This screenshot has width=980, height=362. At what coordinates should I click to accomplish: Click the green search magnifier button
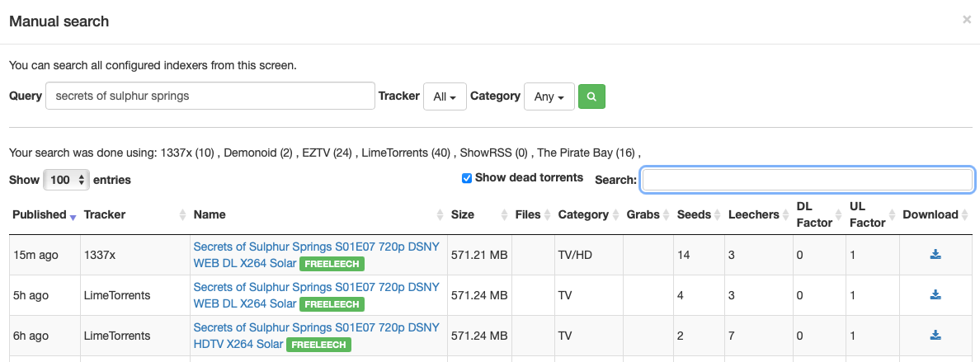(591, 96)
